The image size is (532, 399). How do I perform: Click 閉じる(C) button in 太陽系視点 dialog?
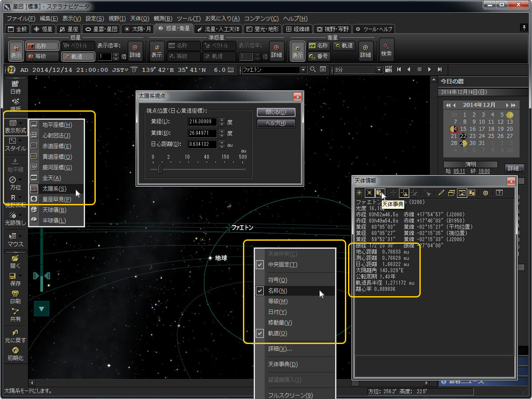point(276,112)
